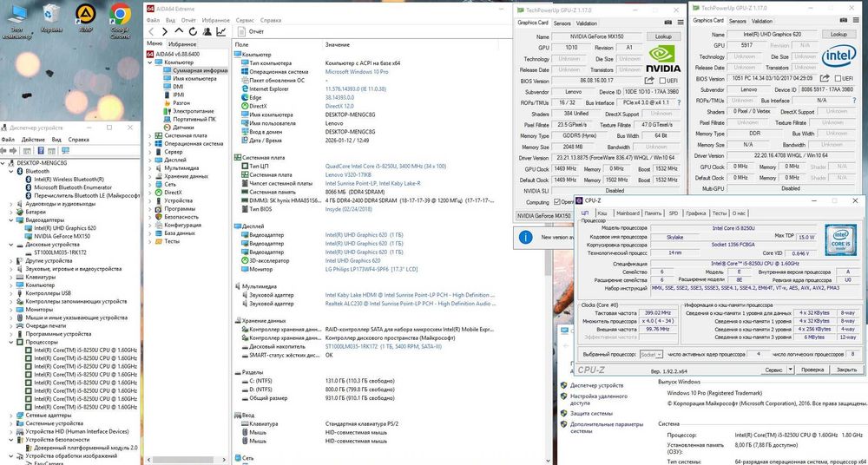This screenshot has width=868, height=465.
Task: Collapse Компьютер node in AIDA64 tree
Action: [150, 62]
